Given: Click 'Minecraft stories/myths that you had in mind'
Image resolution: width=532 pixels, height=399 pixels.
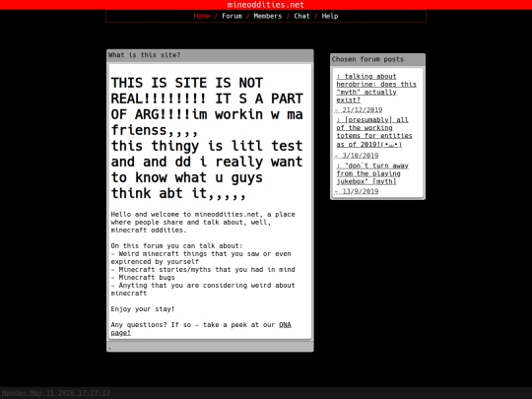Looking at the screenshot, I should pos(203,270).
